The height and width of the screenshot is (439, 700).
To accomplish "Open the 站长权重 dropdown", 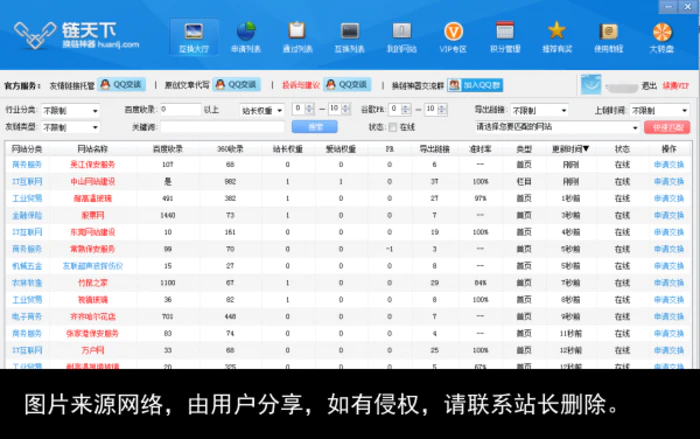I will point(262,110).
